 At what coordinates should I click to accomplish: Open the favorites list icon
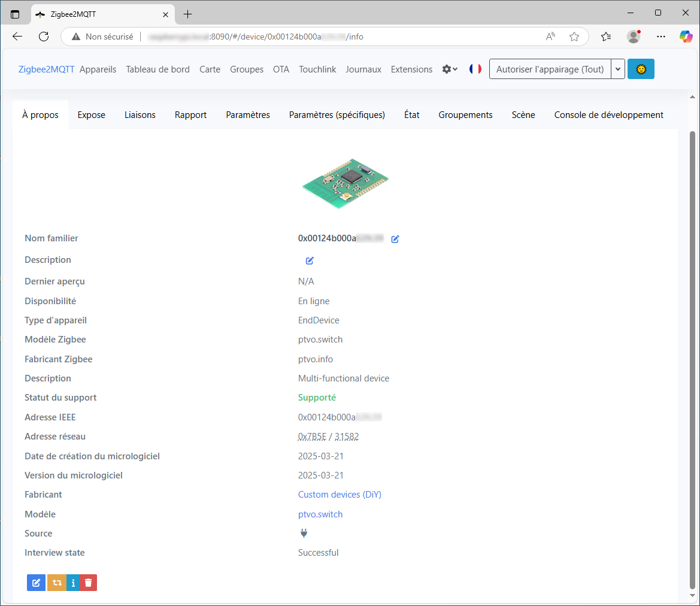606,37
